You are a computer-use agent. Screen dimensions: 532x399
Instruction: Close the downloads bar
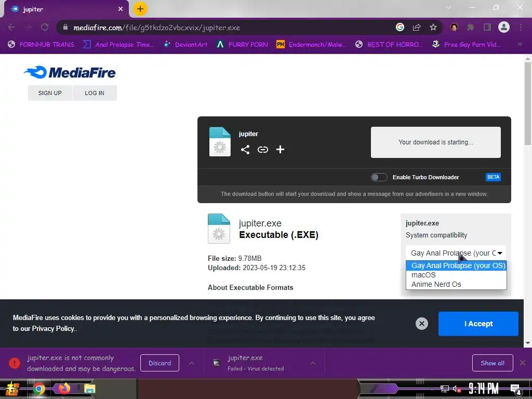point(523,363)
